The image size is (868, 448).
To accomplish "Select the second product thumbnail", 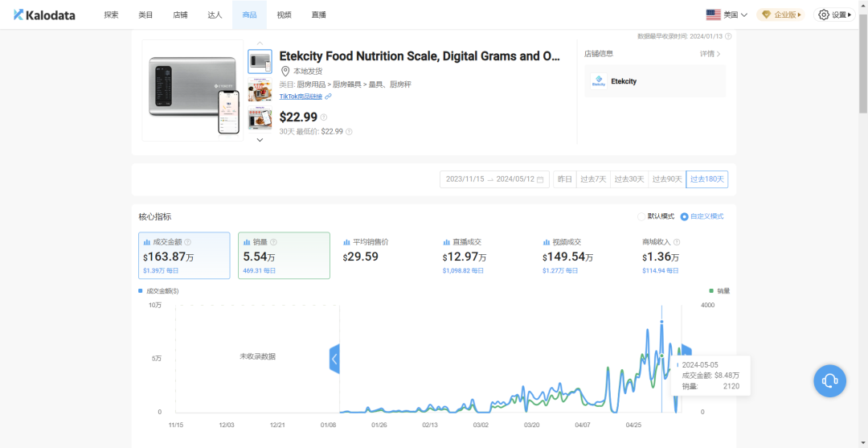I will [260, 89].
